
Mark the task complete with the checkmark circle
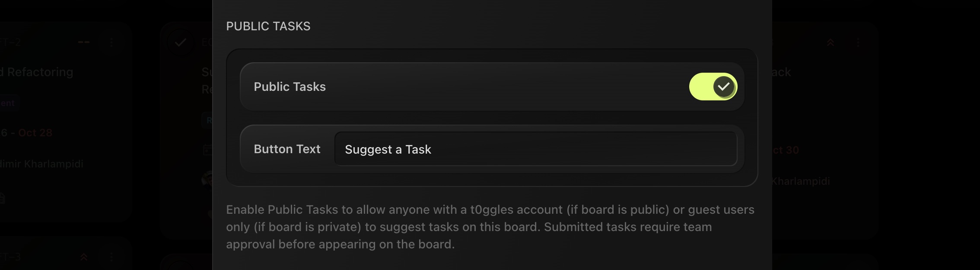(180, 42)
